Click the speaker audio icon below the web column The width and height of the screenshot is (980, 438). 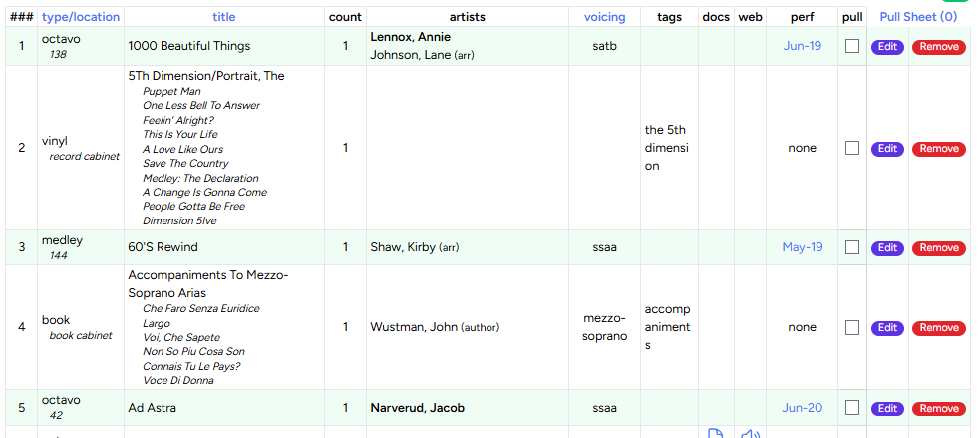tap(750, 434)
